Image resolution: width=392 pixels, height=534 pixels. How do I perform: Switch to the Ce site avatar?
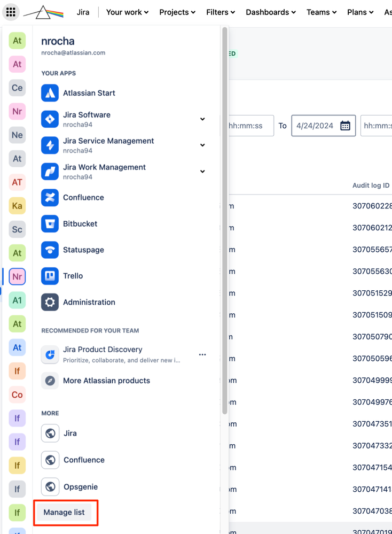17,88
